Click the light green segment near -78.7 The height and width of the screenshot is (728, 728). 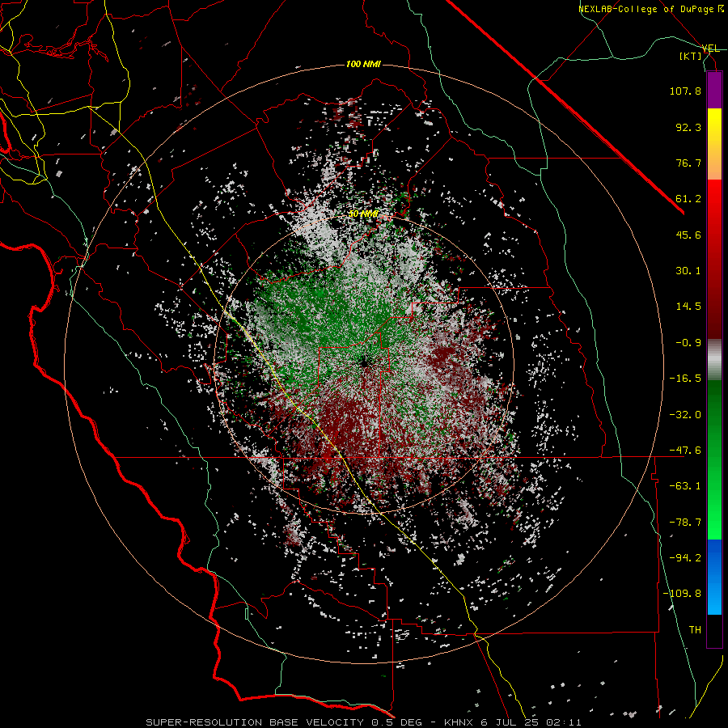click(714, 523)
